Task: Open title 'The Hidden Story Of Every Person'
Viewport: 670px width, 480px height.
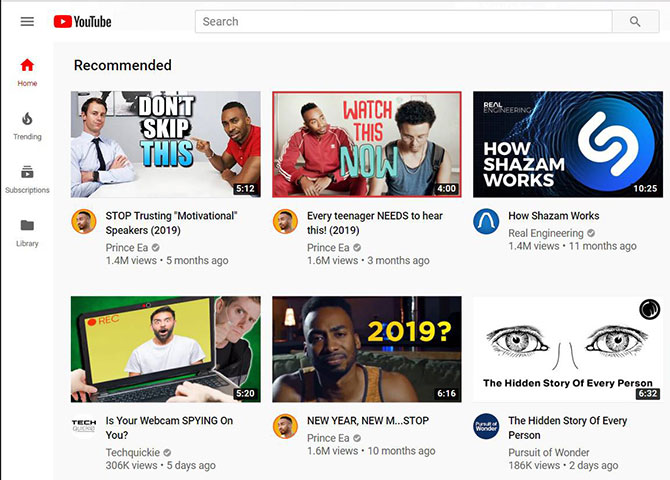Action: 567,427
